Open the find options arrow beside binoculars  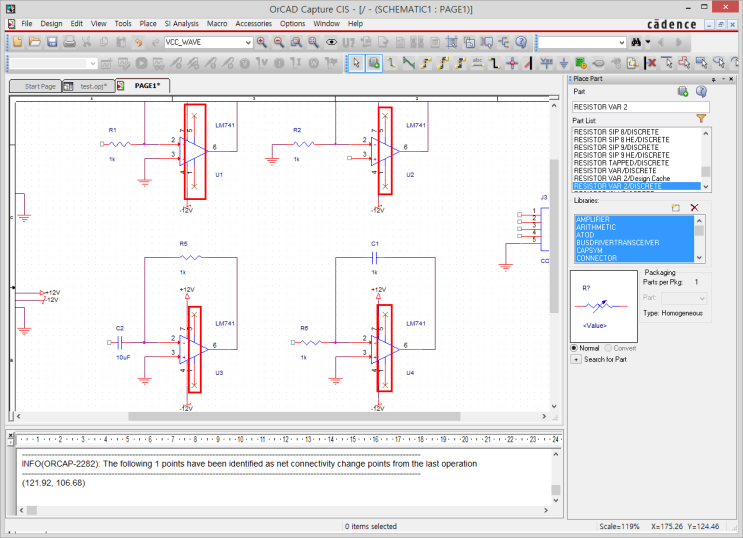(x=648, y=42)
